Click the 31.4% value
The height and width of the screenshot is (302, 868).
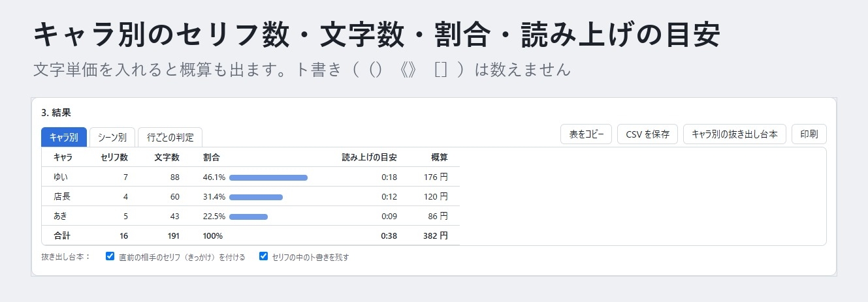point(214,196)
